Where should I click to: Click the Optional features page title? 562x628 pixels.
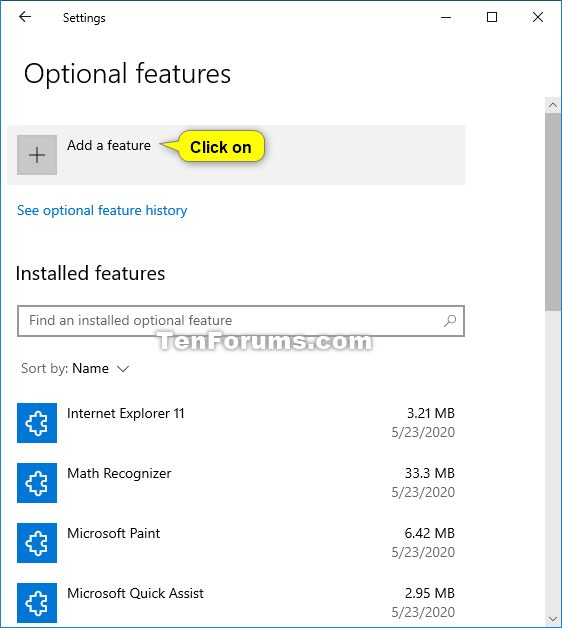127,74
